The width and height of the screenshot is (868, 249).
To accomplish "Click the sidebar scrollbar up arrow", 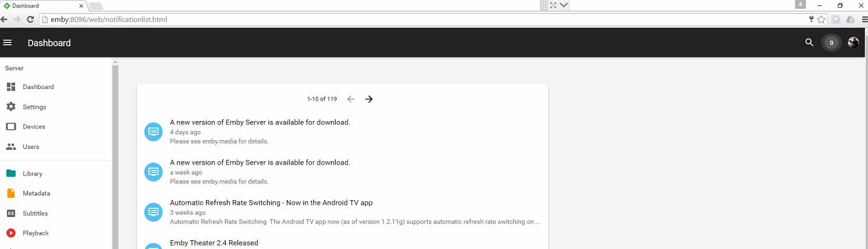I will 115,61.
